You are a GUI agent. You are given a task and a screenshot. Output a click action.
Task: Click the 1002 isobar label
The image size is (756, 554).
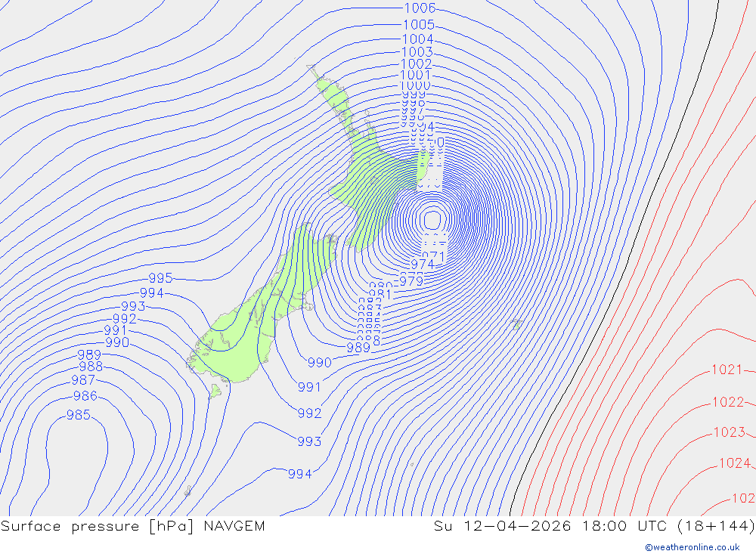tap(416, 63)
